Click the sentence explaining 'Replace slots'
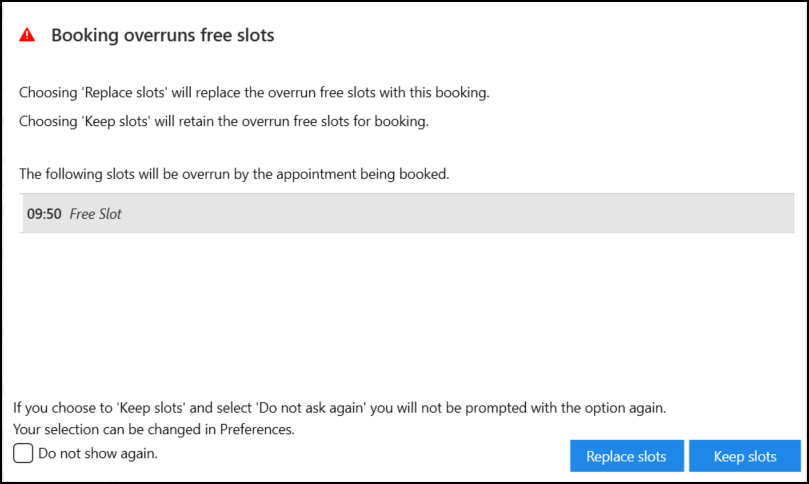 tap(254, 93)
